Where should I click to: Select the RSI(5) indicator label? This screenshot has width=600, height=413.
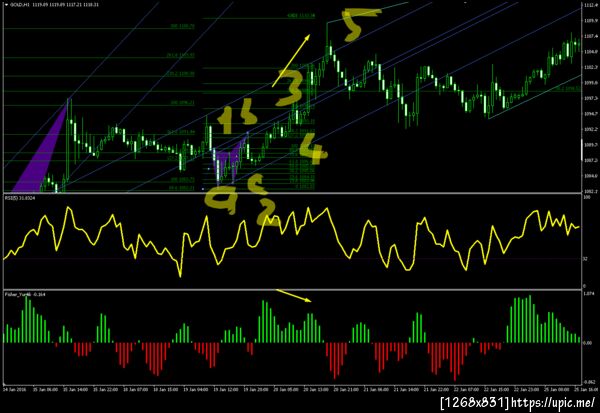[10, 198]
